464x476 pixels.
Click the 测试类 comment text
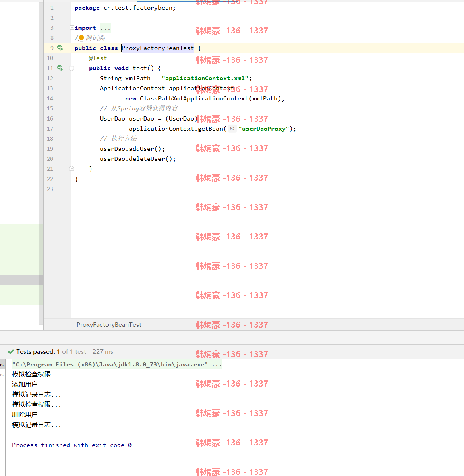tap(95, 38)
